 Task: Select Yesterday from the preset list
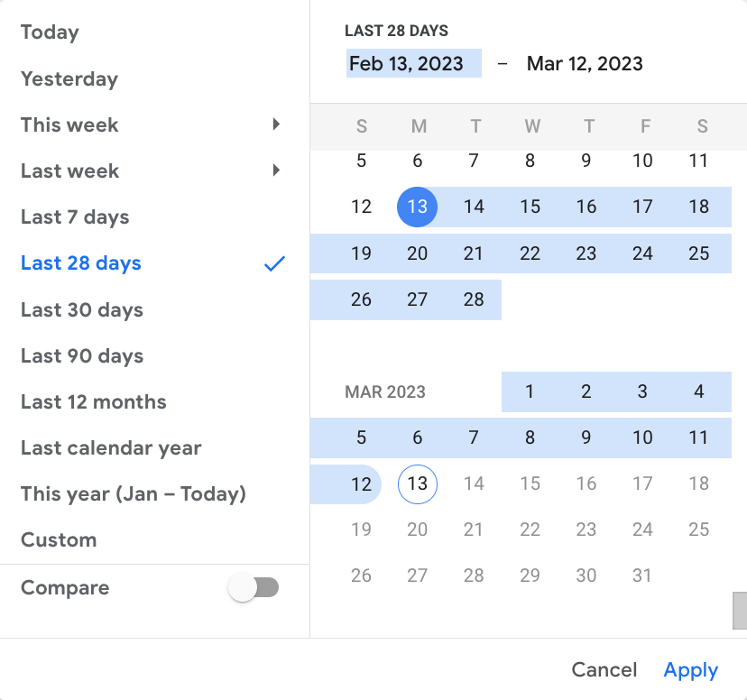(x=69, y=78)
